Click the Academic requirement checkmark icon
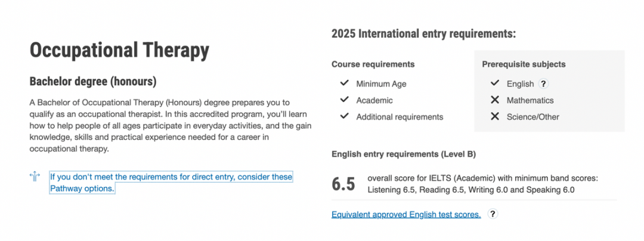 click(344, 100)
